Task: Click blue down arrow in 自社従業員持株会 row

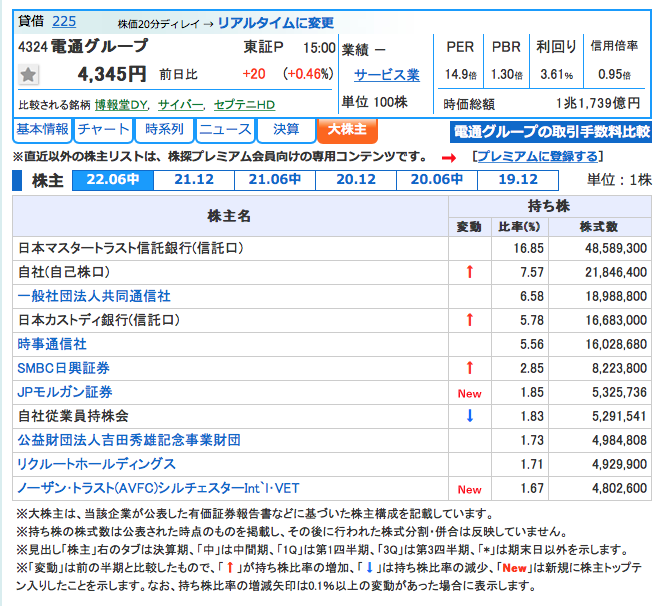Action: coord(469,416)
